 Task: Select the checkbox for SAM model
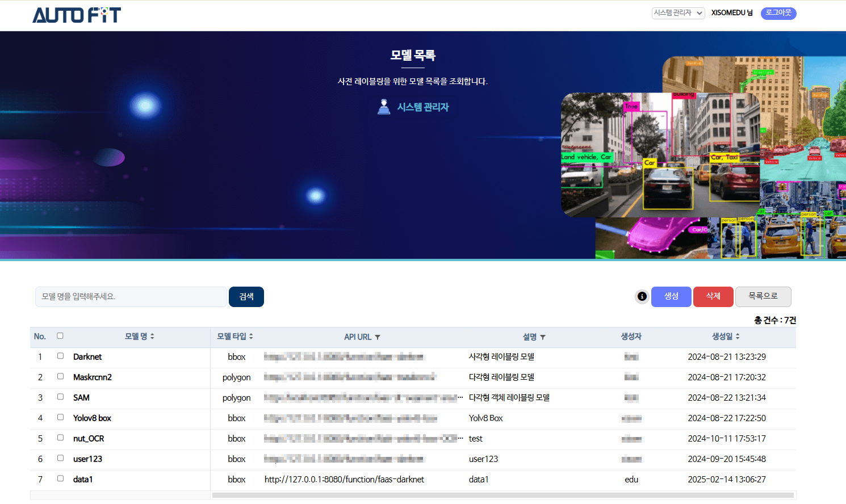60,397
